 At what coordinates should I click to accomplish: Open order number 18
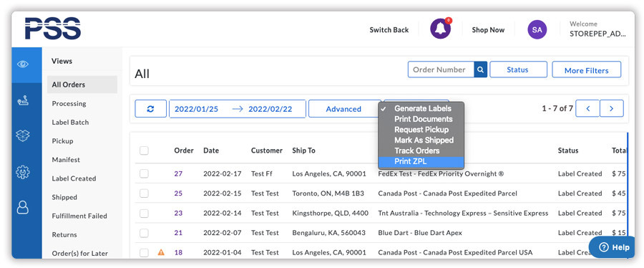pyautogui.click(x=178, y=252)
